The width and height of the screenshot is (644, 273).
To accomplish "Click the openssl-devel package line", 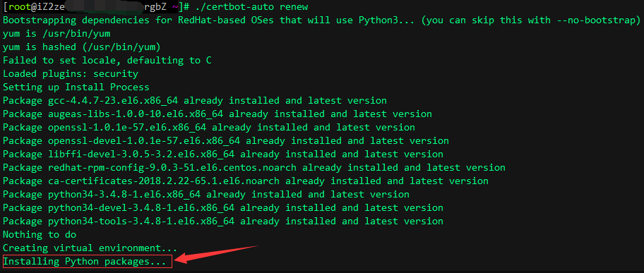I will pos(225,141).
